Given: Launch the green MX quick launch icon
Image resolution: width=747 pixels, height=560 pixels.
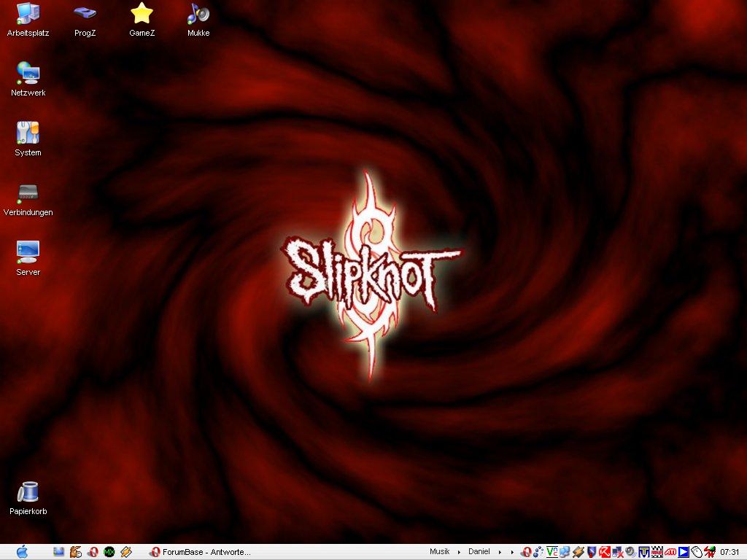Looking at the screenshot, I should point(109,552).
